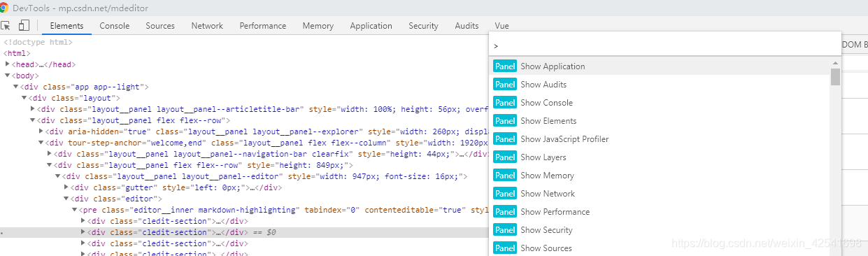The width and height of the screenshot is (868, 256).
Task: Run Show JavaScript Profiler command
Action: pos(660,139)
